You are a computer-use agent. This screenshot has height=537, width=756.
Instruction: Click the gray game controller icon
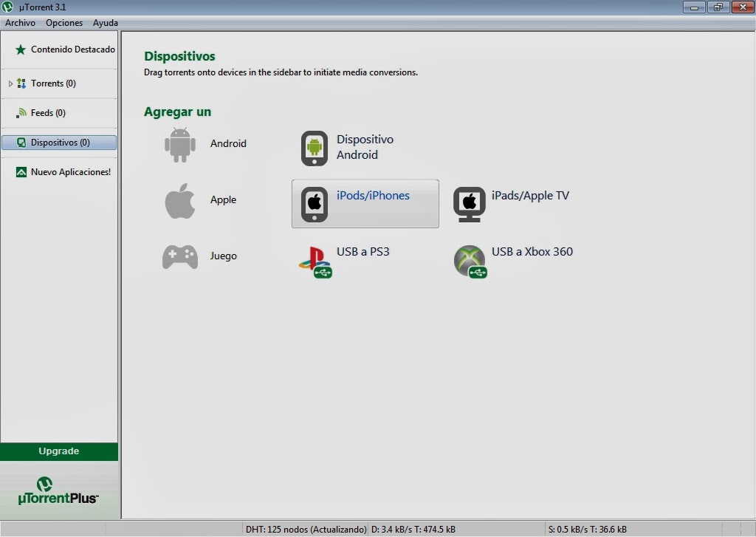coord(180,256)
